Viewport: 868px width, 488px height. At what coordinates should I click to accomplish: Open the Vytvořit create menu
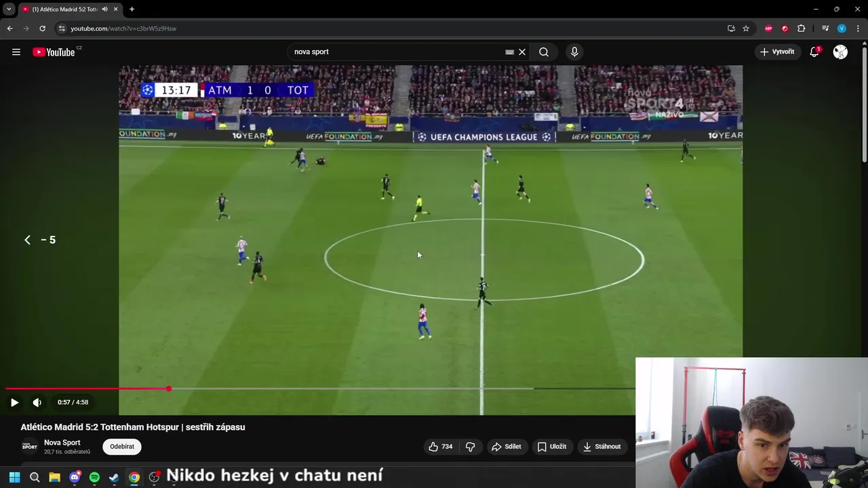pyautogui.click(x=777, y=52)
